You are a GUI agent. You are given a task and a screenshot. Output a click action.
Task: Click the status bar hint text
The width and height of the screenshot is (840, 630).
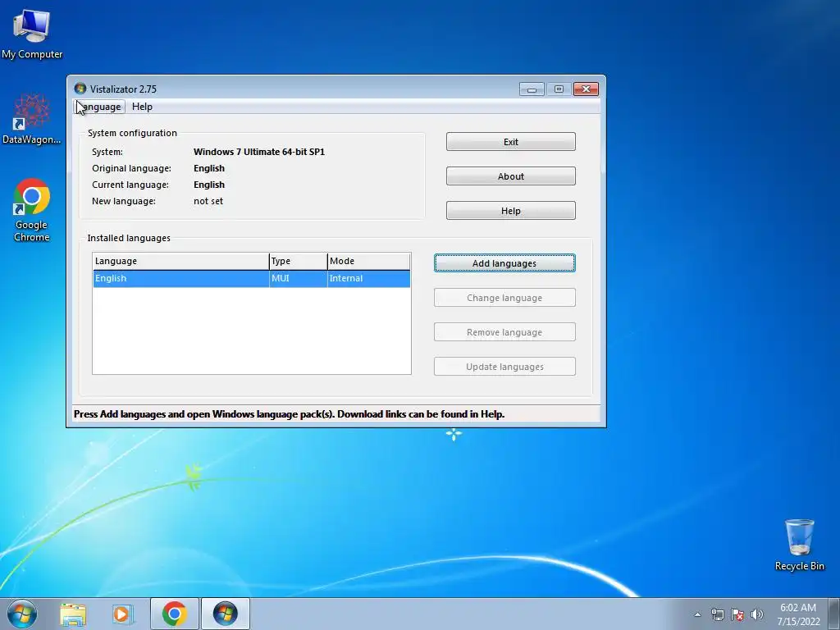click(290, 414)
